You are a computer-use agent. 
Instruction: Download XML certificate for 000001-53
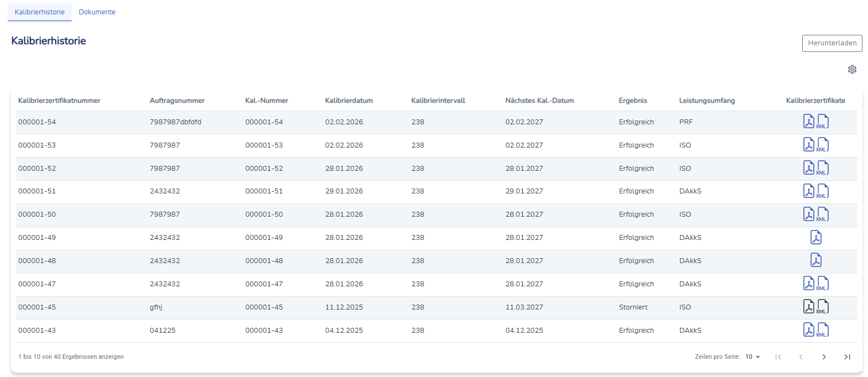tap(823, 145)
